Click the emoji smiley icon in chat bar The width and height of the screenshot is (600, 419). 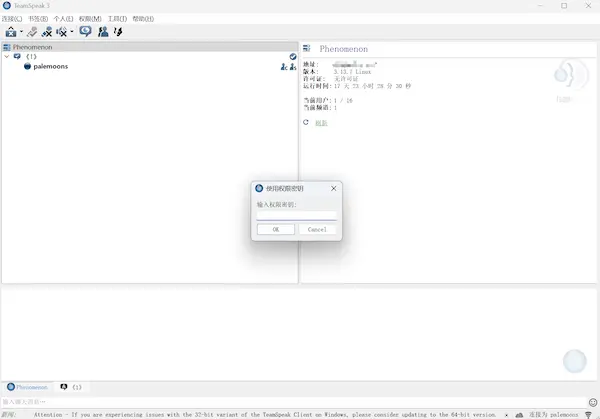[x=593, y=402]
